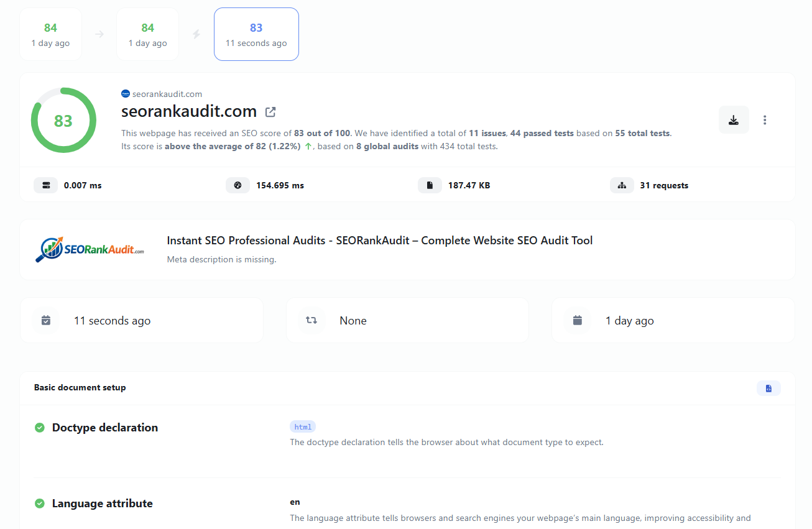
Task: Click the calendar icon near 1 day ago
Action: click(577, 320)
